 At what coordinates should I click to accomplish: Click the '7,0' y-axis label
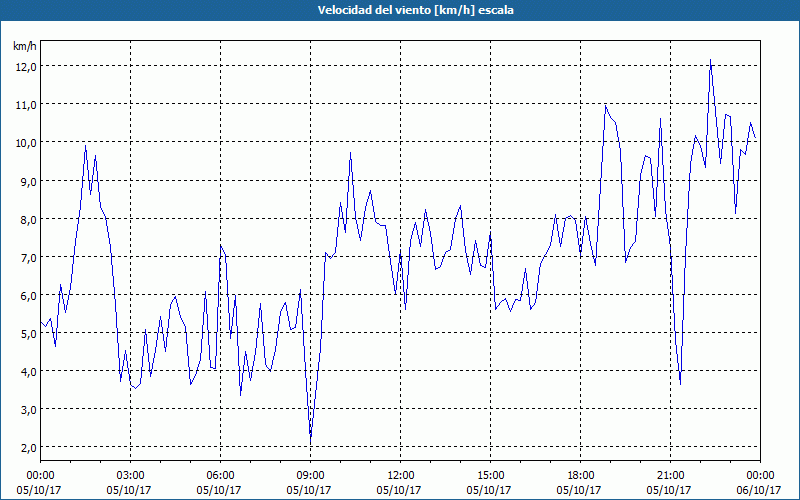30,257
